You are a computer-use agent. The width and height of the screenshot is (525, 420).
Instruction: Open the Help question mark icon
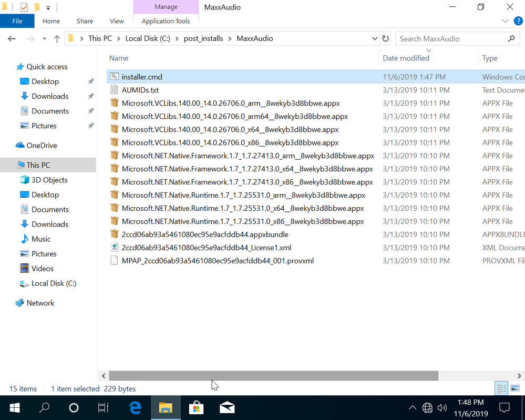coord(518,21)
